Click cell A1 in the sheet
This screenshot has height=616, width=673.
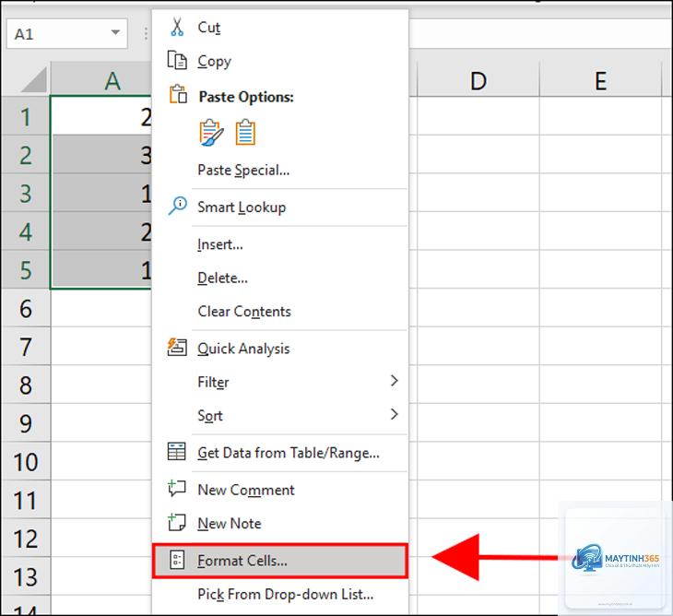point(101,116)
